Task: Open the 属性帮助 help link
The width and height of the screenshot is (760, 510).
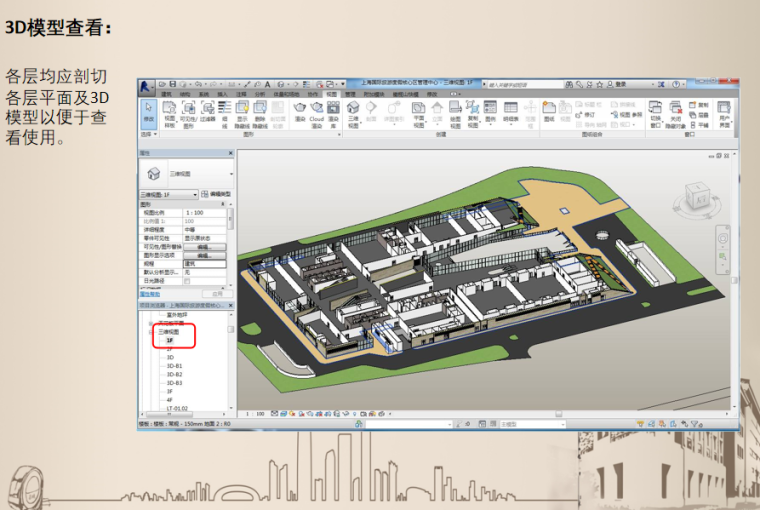Action: coord(150,294)
